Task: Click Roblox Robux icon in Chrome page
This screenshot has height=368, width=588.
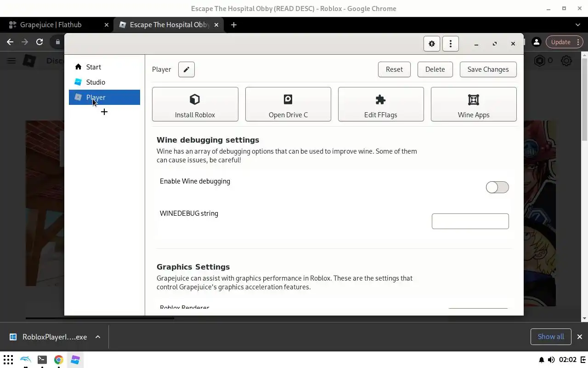Action: pos(539,61)
